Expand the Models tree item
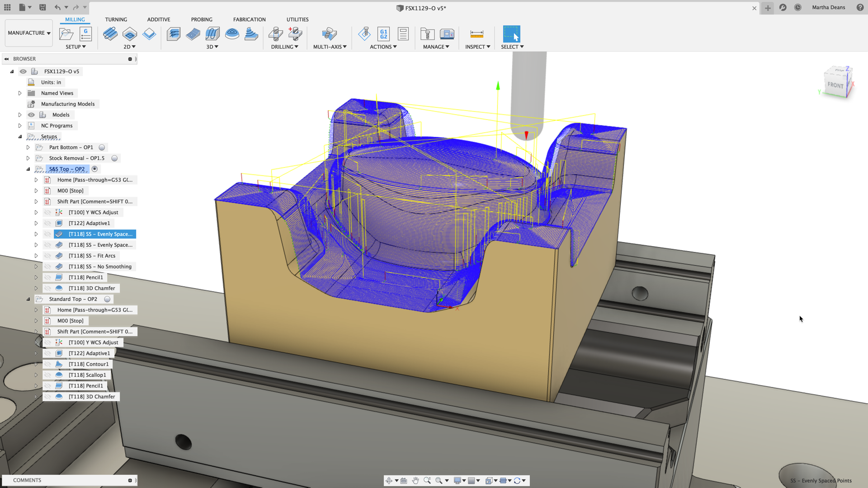868x488 pixels. [20, 114]
